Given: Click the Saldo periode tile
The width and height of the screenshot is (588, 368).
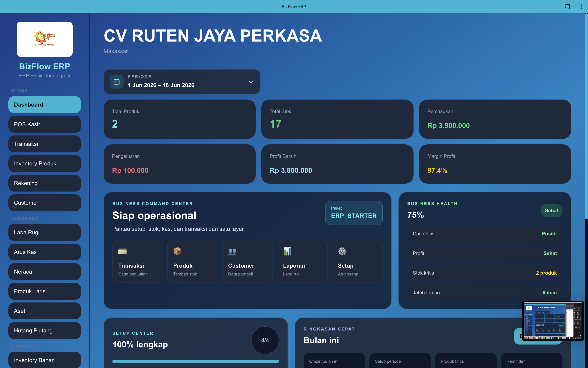Looking at the screenshot, I should point(400,361).
